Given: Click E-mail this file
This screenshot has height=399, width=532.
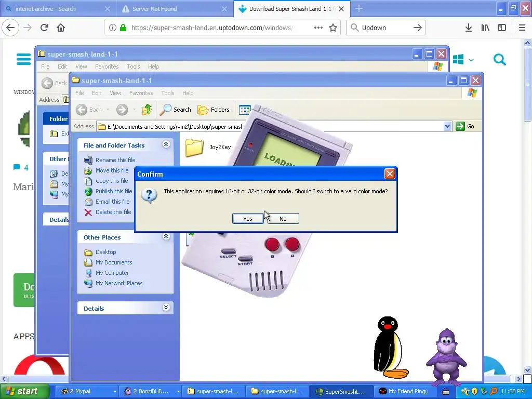Looking at the screenshot, I should click(112, 202).
